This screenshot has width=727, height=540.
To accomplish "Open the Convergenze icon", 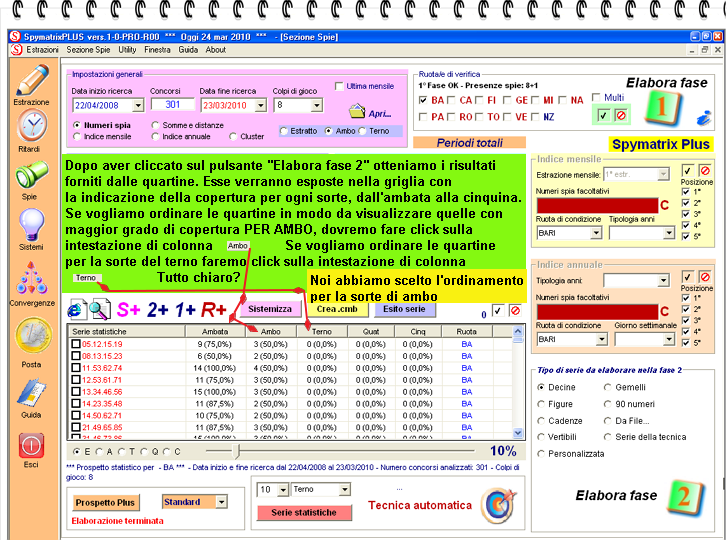I will [x=32, y=278].
